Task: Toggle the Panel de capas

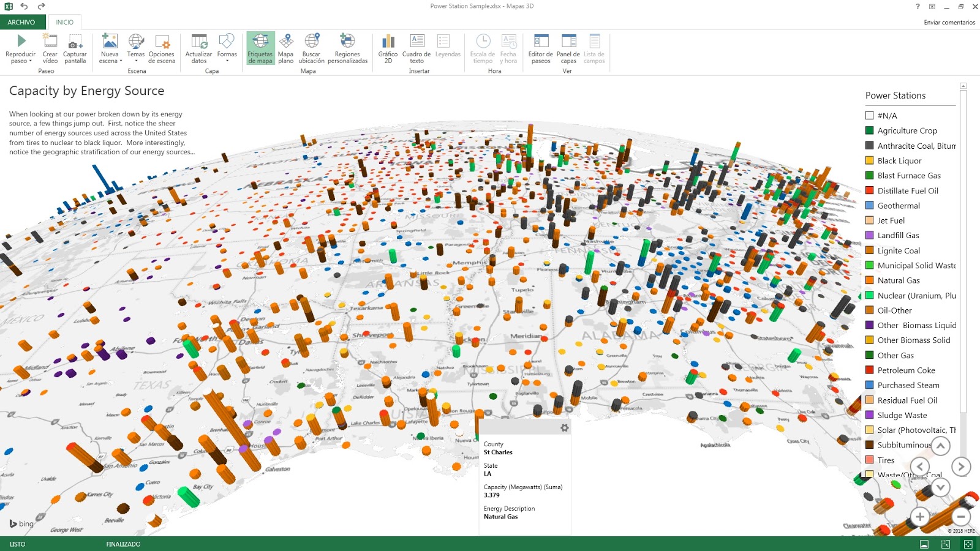Action: coord(568,48)
